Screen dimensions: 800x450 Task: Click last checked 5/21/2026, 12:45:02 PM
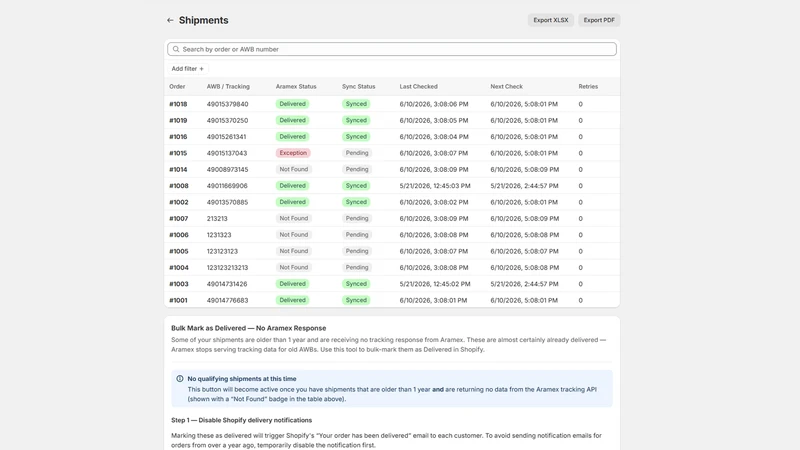click(x=435, y=284)
